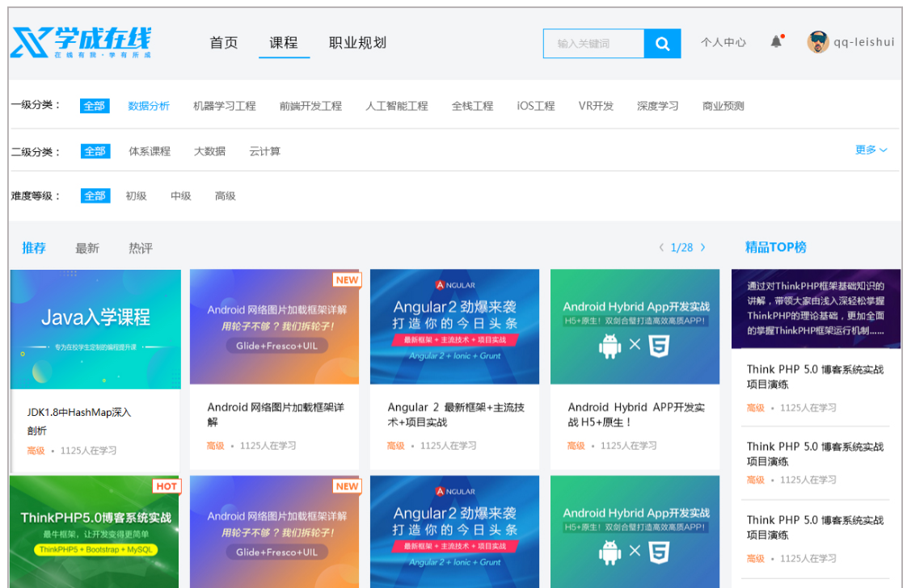Open Android Hybrid APP开发实战 H5+原生 title

point(635,414)
